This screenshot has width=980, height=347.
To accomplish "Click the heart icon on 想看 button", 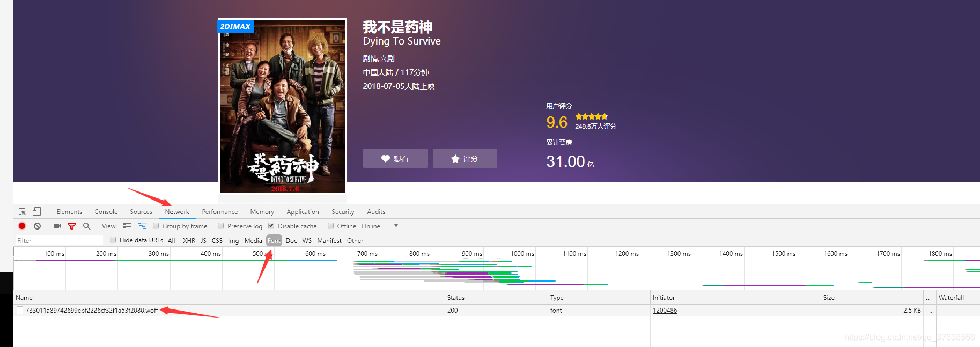I will pos(386,159).
